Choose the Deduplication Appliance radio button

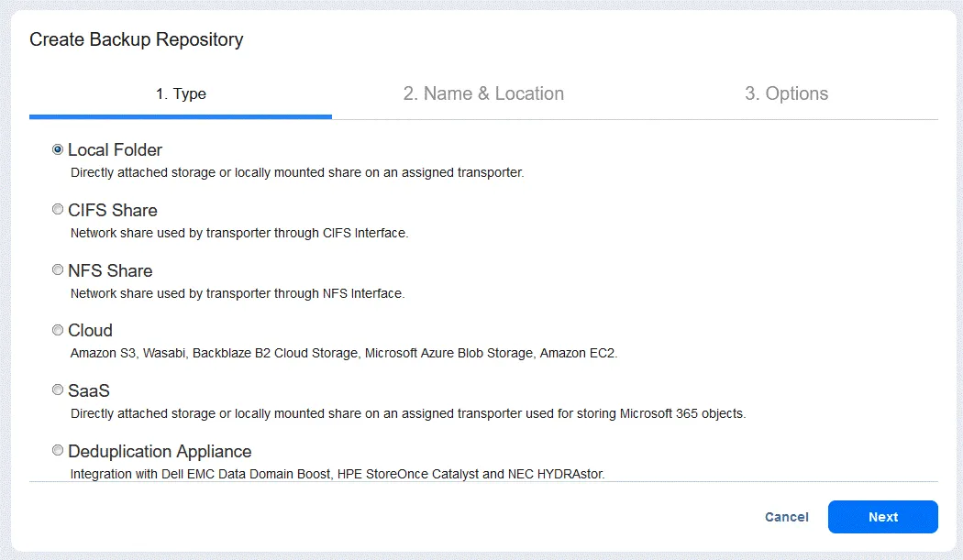pyautogui.click(x=59, y=451)
